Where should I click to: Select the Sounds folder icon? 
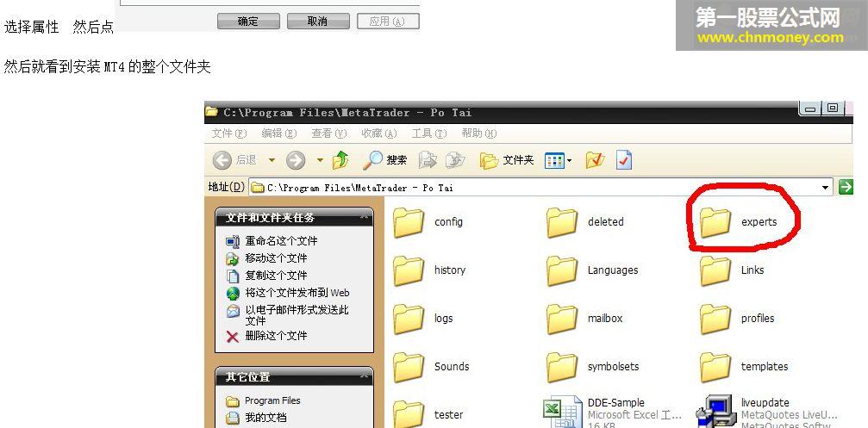[409, 367]
